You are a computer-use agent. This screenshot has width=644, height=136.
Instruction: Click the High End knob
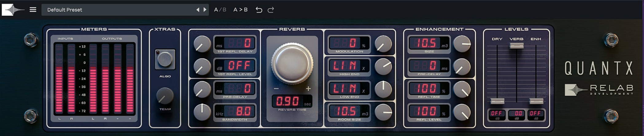coord(383,66)
